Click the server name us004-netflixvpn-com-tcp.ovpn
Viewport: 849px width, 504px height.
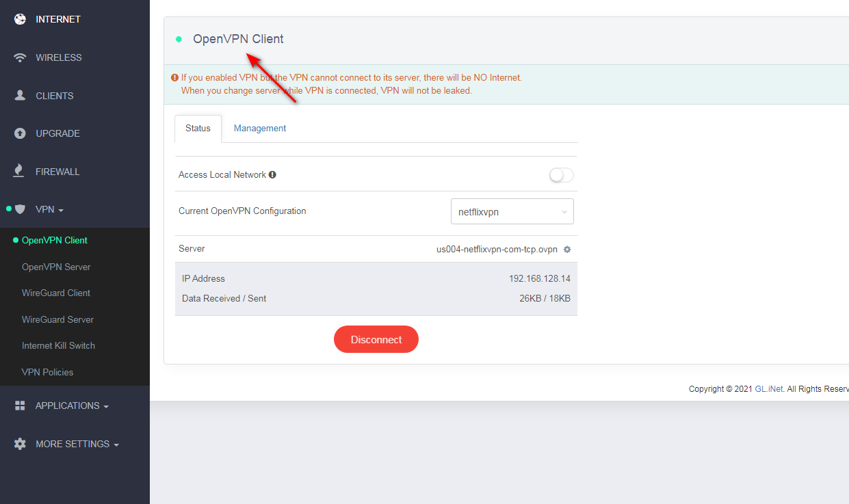[497, 249]
